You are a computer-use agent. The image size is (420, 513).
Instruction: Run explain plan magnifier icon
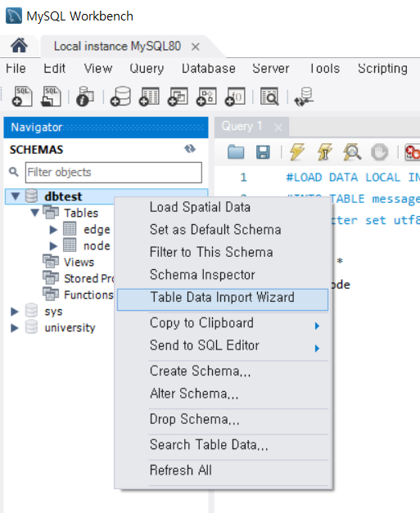(352, 152)
